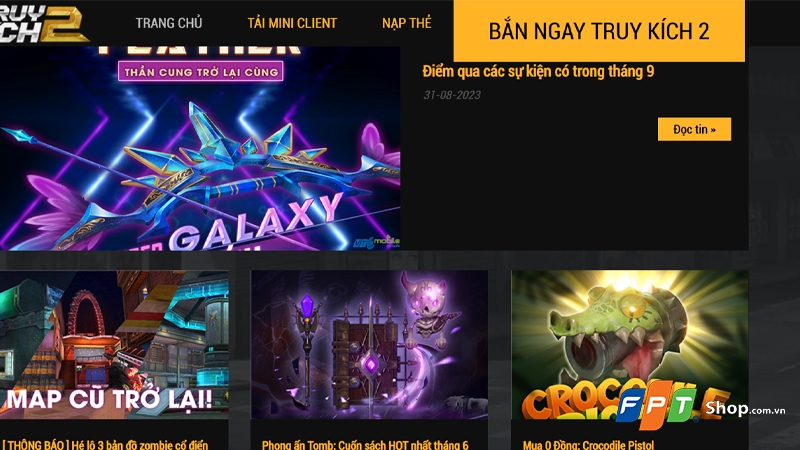Open the TRANG CHỦ menu item
Image resolution: width=800 pixels, height=450 pixels.
[169, 23]
